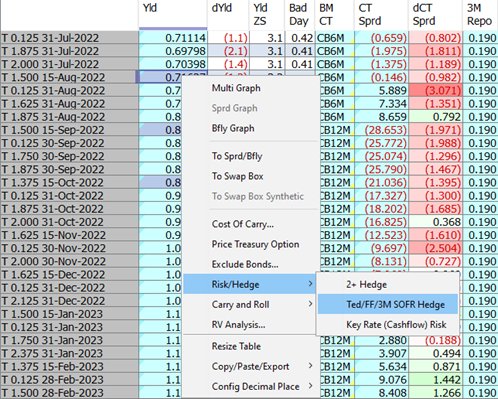Select bond T 1.500 28-Feb-2023

[69, 393]
